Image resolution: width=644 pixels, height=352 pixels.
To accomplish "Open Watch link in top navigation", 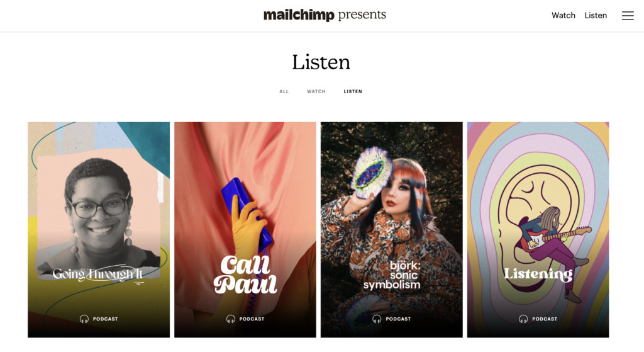I will pyautogui.click(x=563, y=16).
